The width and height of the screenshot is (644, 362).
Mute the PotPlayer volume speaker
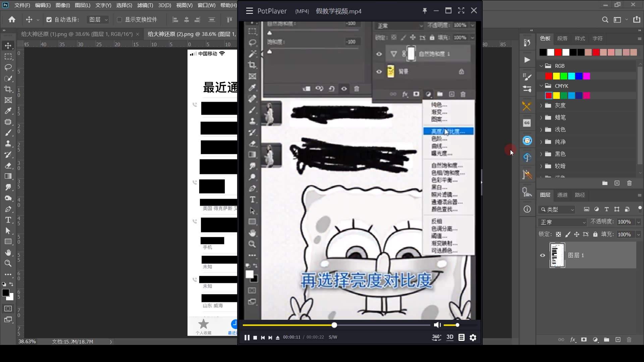tap(437, 325)
